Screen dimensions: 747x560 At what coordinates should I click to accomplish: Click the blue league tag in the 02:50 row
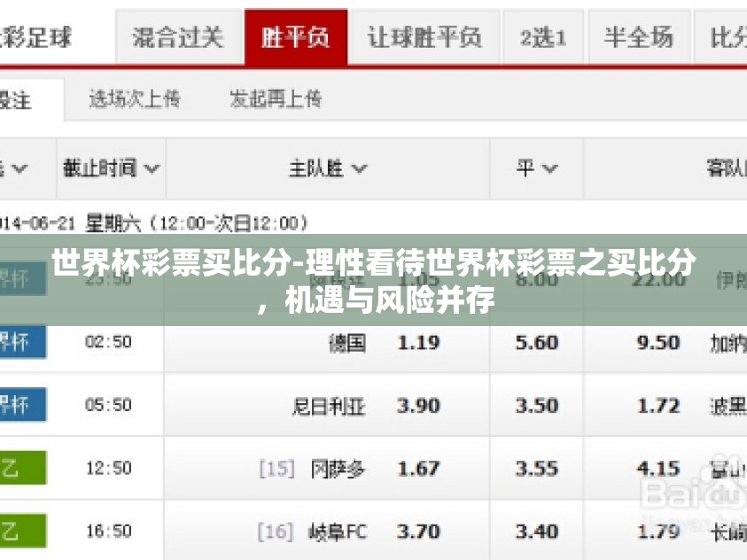click(x=22, y=342)
